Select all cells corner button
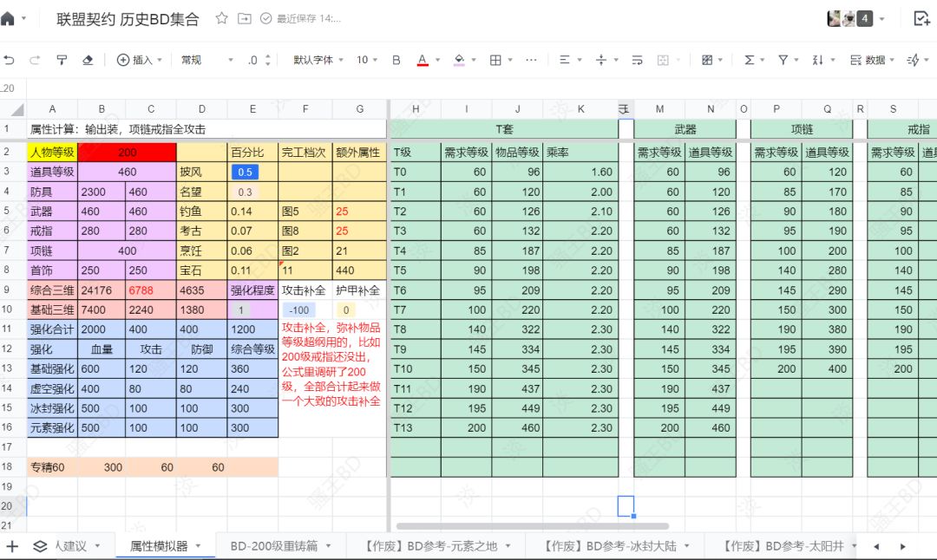 click(13, 108)
